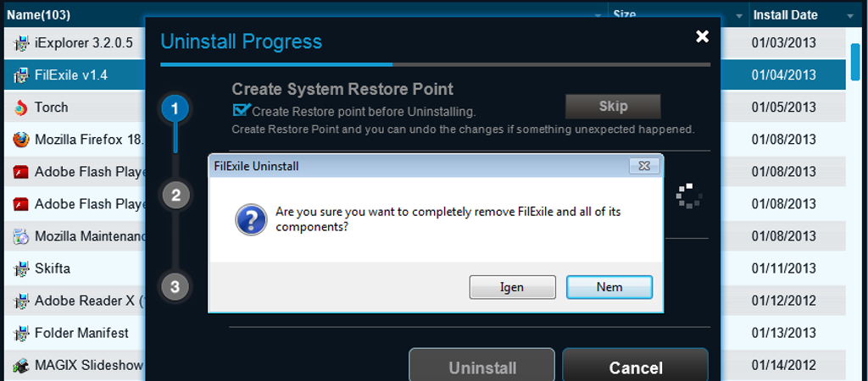
Task: Click the iExplorer 3.2.0.5 installer icon
Action: click(x=20, y=43)
